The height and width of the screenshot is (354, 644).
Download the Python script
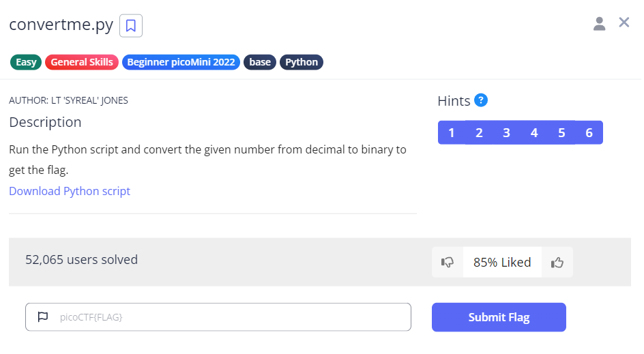point(70,191)
